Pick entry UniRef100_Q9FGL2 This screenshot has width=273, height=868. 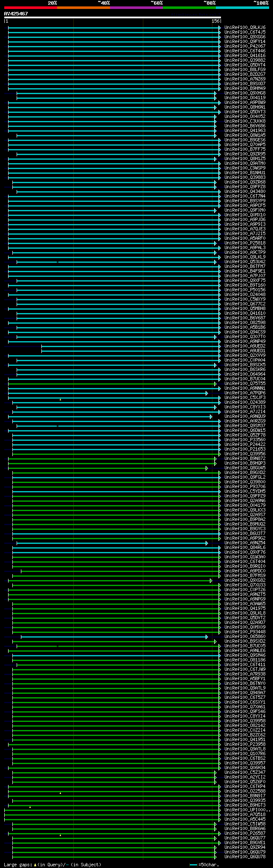pos(245,477)
